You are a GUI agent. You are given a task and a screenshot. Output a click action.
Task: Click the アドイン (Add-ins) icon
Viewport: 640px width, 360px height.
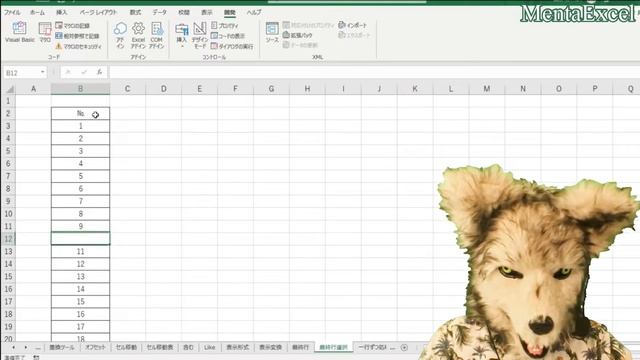pos(120,35)
